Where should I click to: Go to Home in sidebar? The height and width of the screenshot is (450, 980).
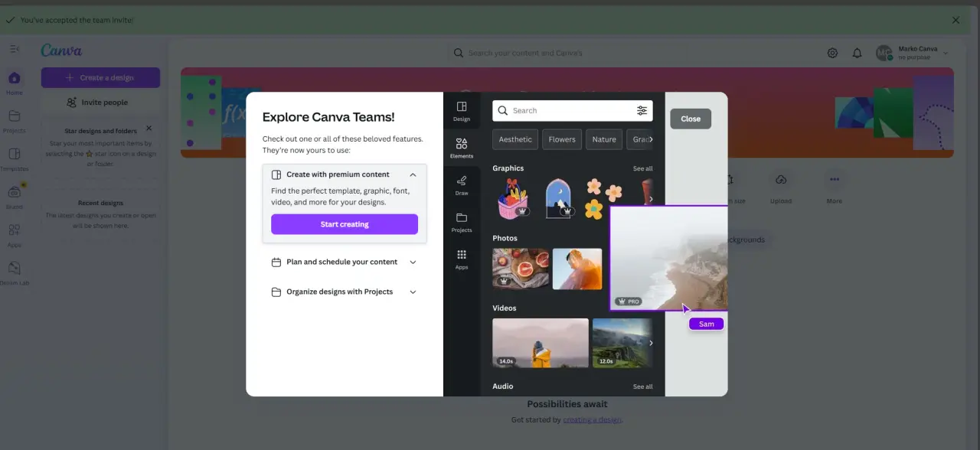pos(15,83)
